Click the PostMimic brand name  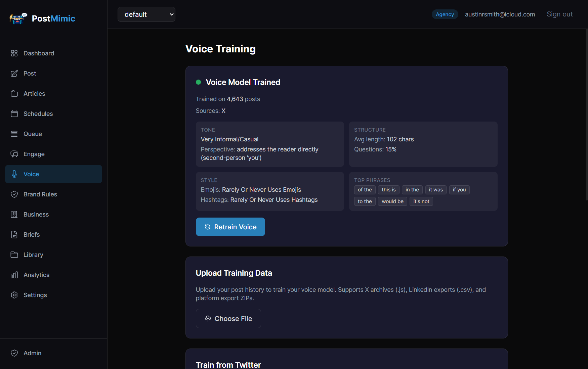[53, 18]
